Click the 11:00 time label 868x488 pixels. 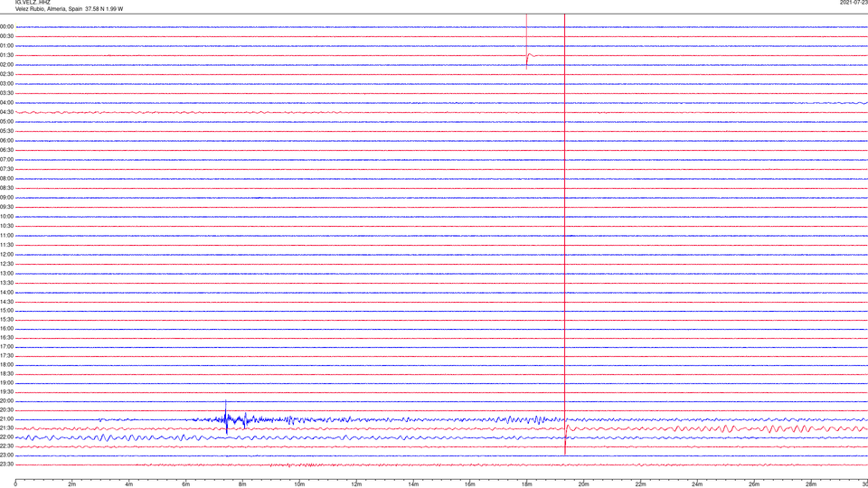[x=6, y=235]
